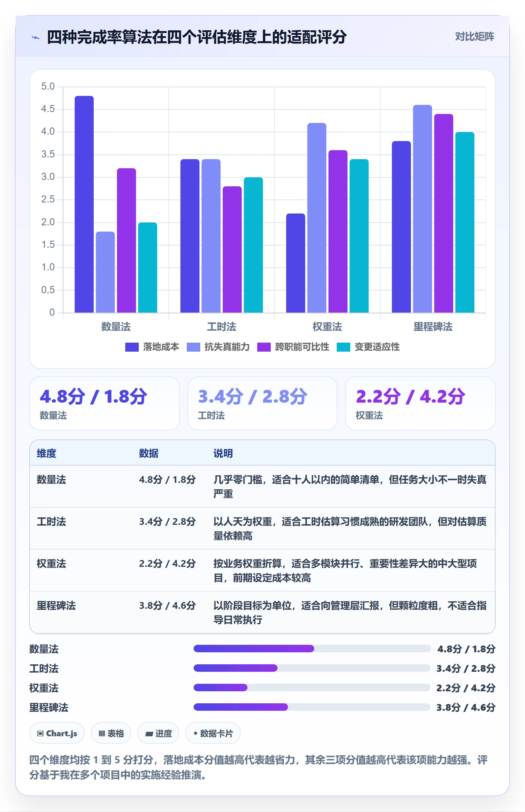Click the Chart.js chip's square icon

40,733
